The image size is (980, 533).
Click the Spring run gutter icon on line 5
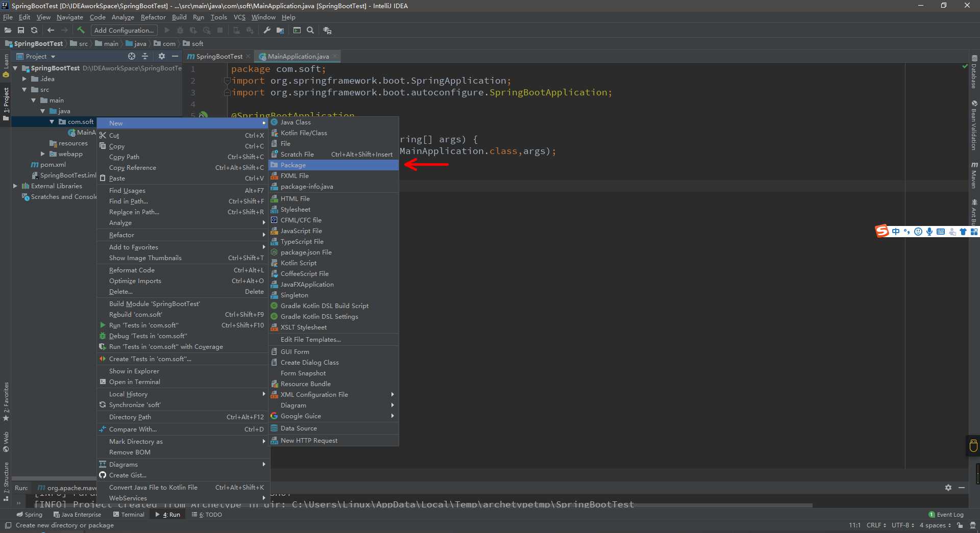coord(203,115)
